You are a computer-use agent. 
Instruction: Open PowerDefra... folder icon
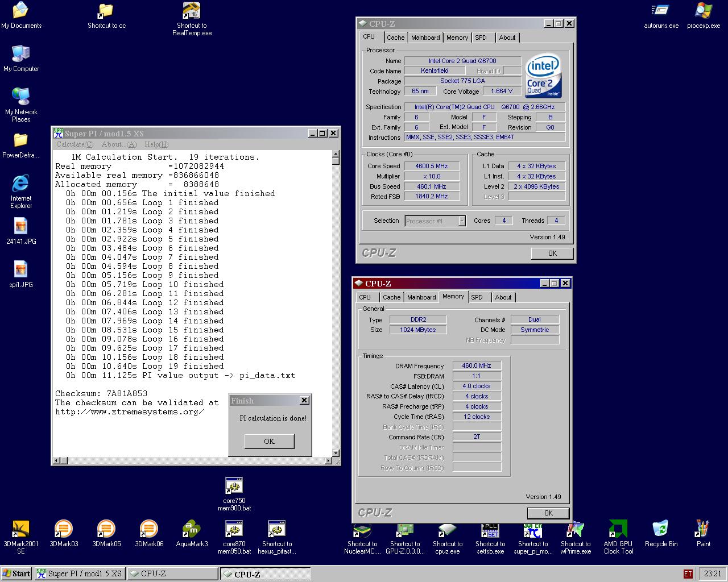[21, 145]
